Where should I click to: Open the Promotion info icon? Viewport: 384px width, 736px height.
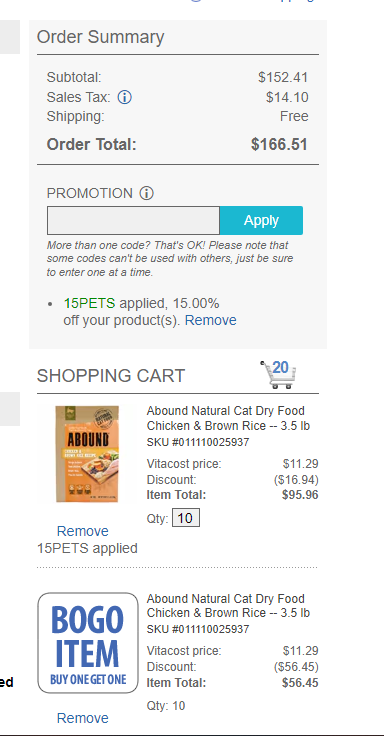click(x=146, y=193)
